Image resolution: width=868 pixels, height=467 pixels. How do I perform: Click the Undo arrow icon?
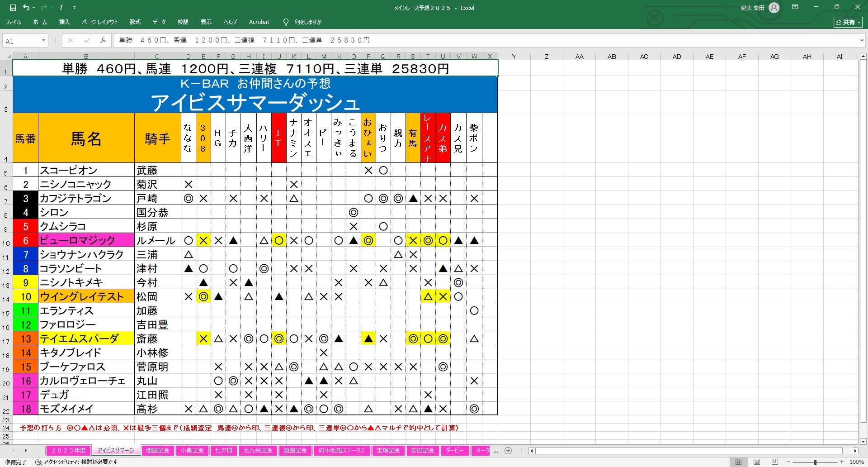[26, 8]
